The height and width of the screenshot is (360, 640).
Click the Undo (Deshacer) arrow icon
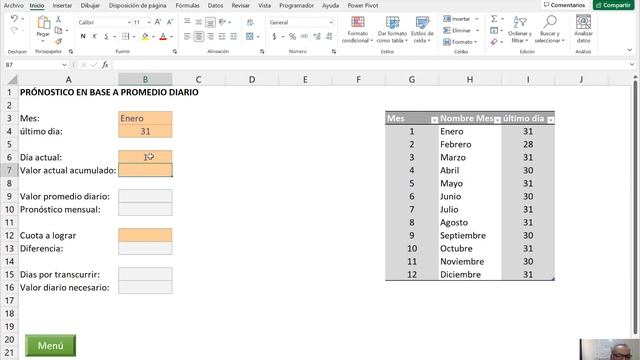coord(14,19)
